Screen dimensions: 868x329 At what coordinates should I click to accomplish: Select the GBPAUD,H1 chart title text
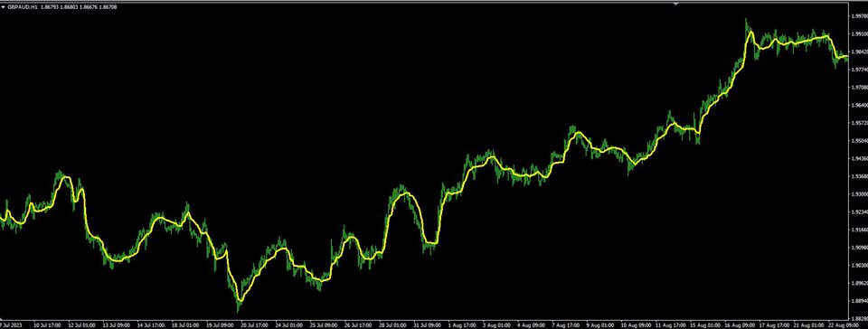click(22, 7)
